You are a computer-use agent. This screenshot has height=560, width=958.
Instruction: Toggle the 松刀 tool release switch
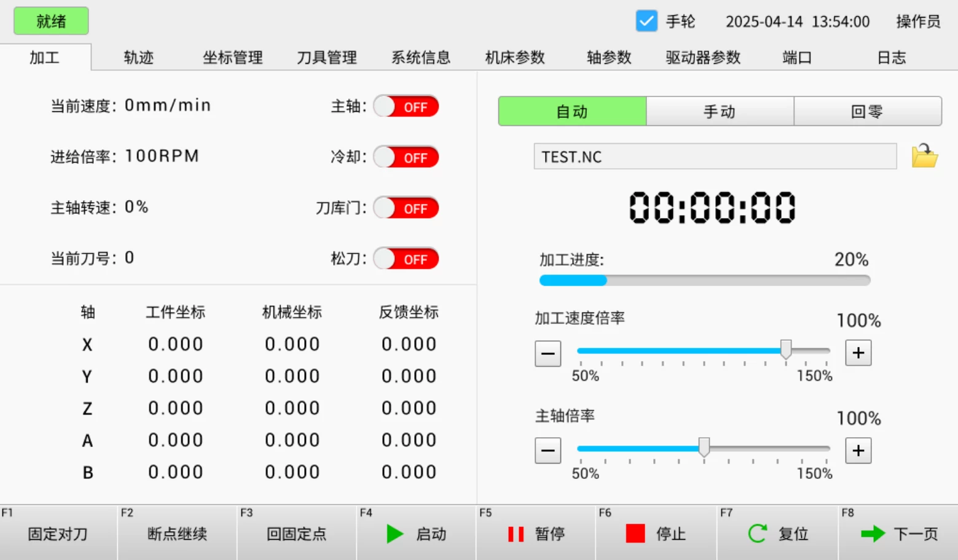[406, 259]
